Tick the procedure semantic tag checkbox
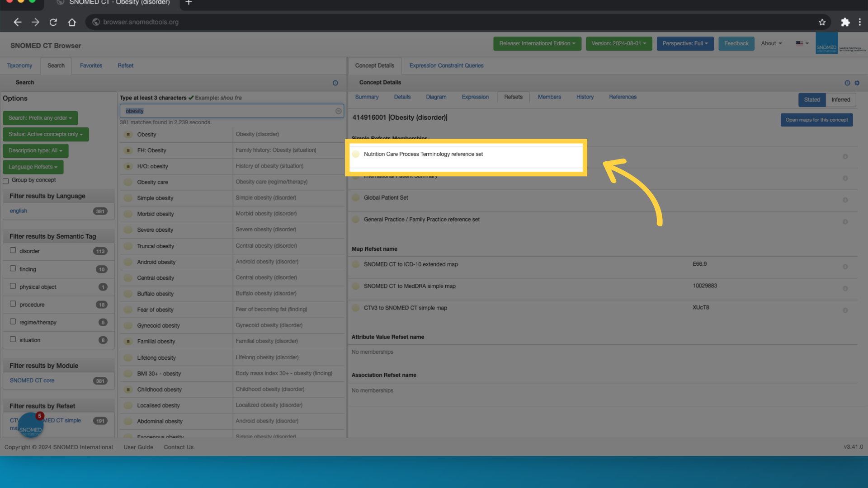 tap(13, 304)
